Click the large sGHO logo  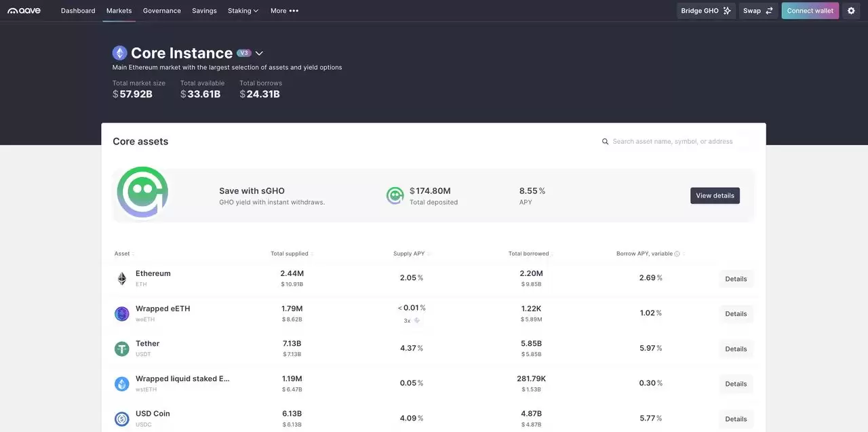click(x=142, y=193)
